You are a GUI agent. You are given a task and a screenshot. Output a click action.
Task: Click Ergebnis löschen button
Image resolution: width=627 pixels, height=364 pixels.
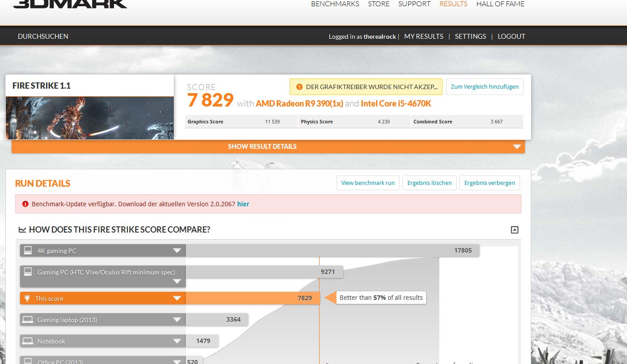[x=430, y=183]
